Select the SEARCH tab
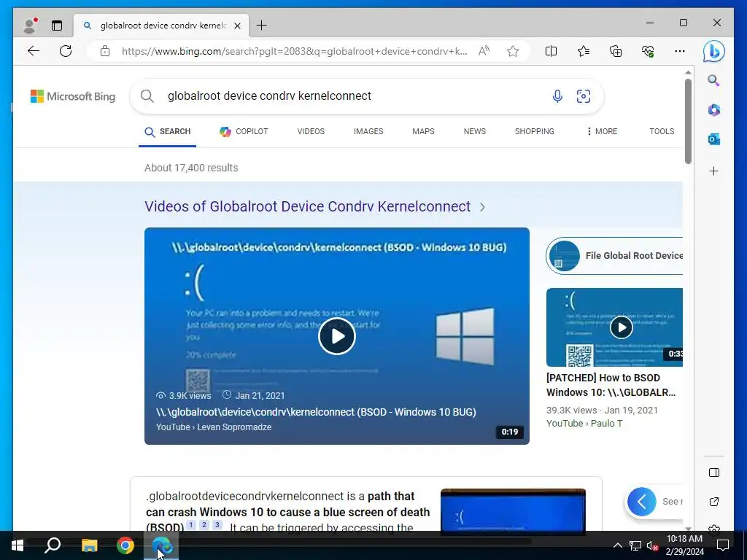 167,132
